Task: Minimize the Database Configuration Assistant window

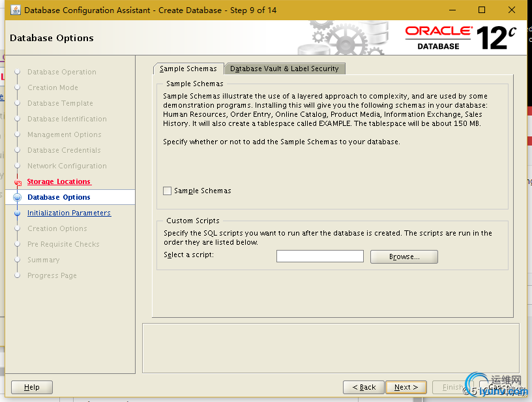Action: point(452,10)
